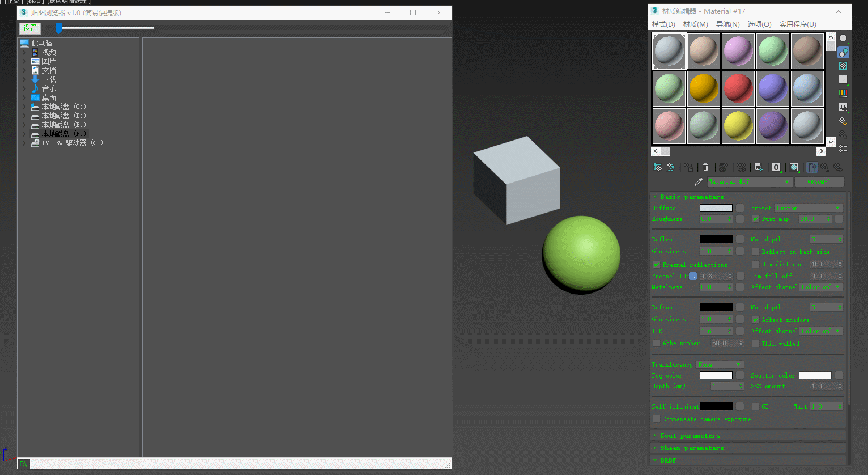Click the Diffuse map slot button

(x=740, y=208)
